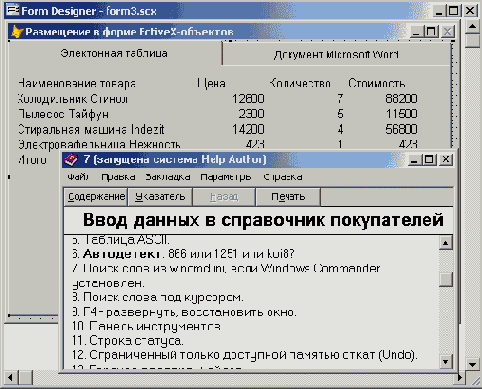Maximize the ActiveX form window
This screenshot has width=482, height=389.
tap(431, 32)
